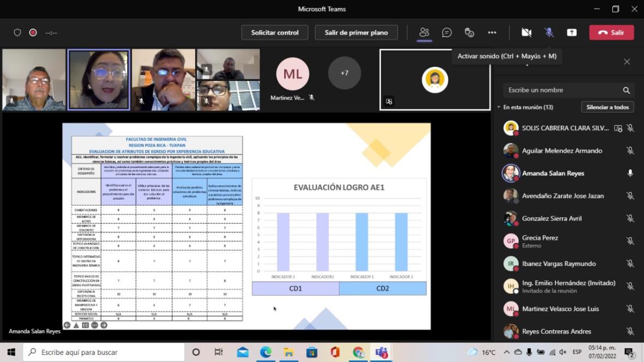Click the share content icon

(571, 33)
